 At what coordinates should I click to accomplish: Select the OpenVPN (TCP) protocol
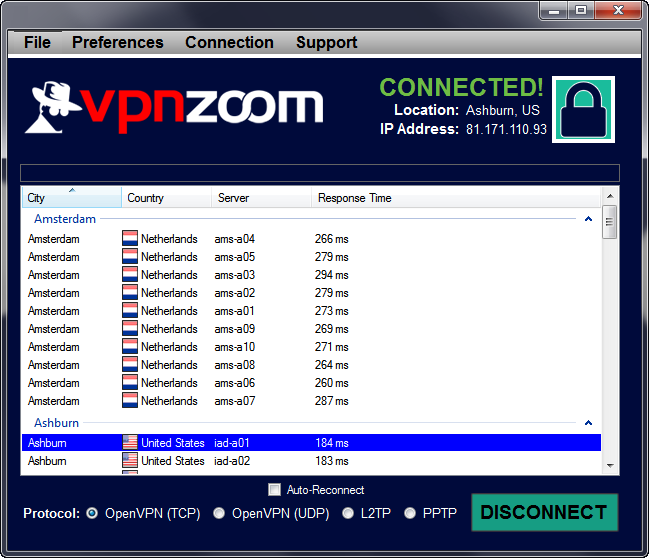click(x=92, y=513)
